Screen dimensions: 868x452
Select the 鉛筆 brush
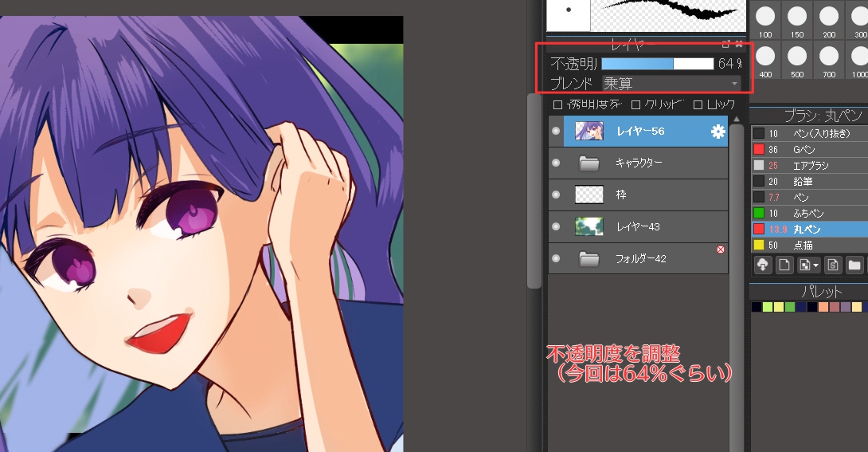[x=809, y=182]
